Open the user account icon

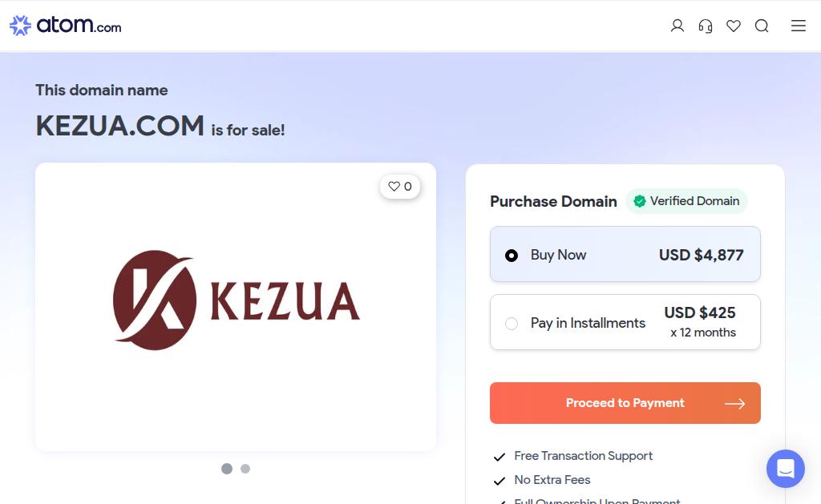click(677, 26)
